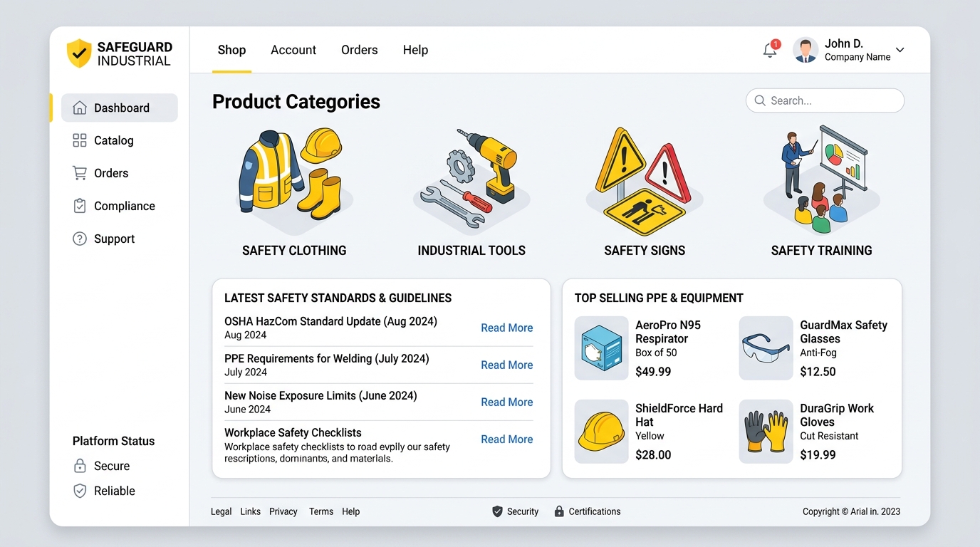Screen dimensions: 980x547
Task: Open the Links footer link
Action: coord(251,511)
